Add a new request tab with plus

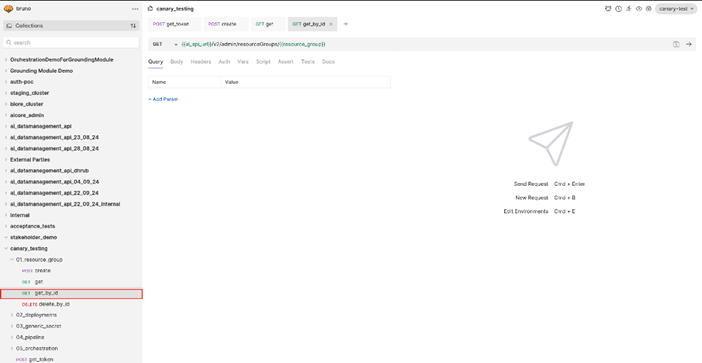pyautogui.click(x=346, y=24)
